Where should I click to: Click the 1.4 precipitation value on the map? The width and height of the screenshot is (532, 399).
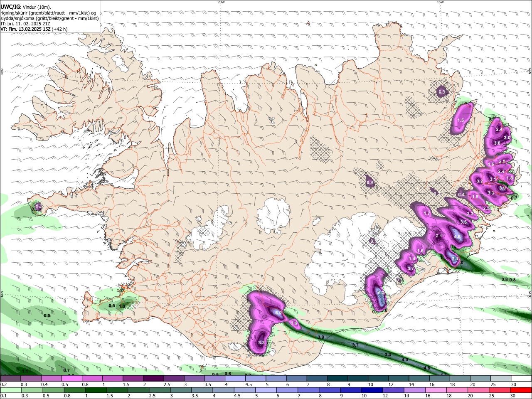(412, 259)
